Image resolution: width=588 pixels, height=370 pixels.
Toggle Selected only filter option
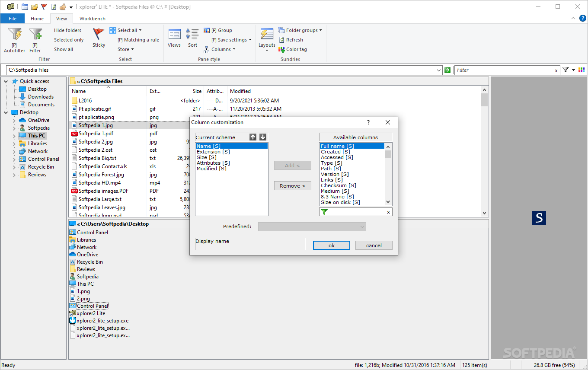[69, 40]
